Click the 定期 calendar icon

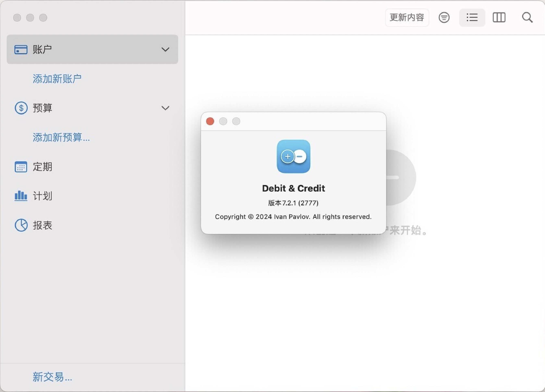[21, 167]
